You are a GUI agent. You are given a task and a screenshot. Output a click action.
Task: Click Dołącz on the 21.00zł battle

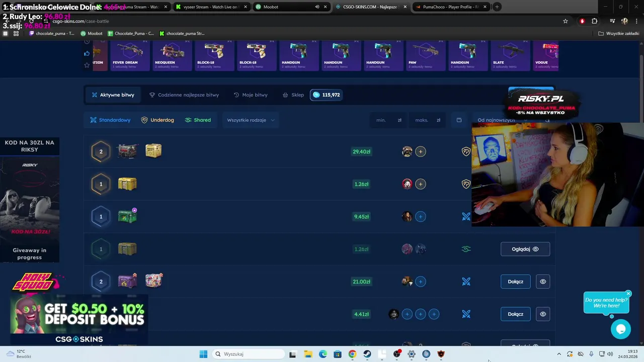[x=515, y=282]
